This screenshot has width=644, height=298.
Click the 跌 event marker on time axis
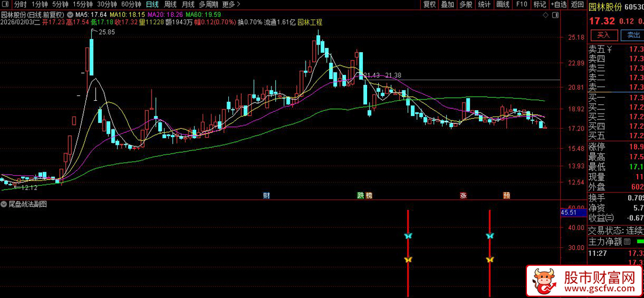(x=360, y=196)
